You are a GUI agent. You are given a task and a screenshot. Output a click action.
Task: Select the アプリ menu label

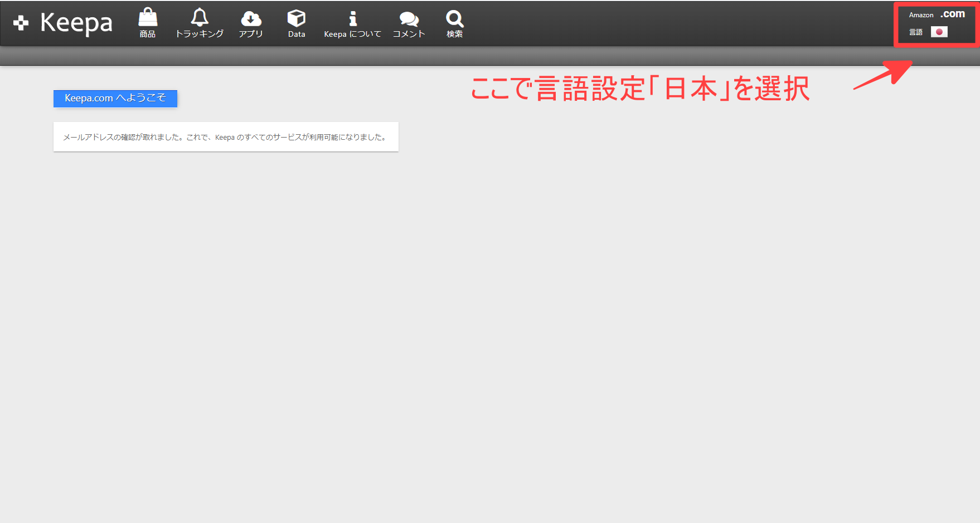tap(251, 34)
